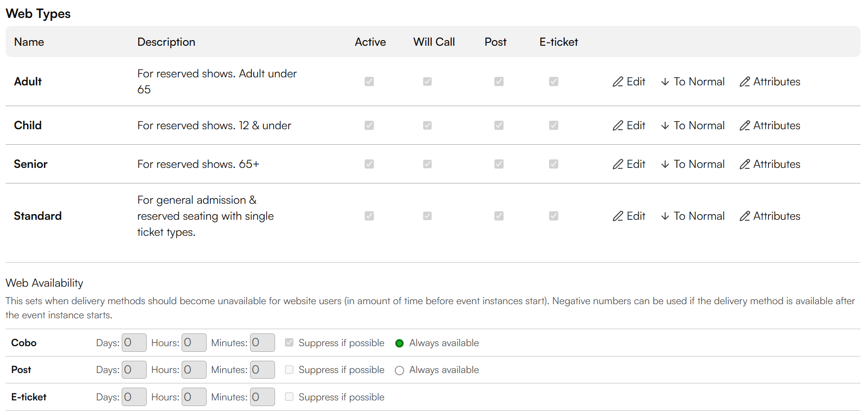
Task: Click the To Normal arrow icon for Child
Action: point(665,125)
